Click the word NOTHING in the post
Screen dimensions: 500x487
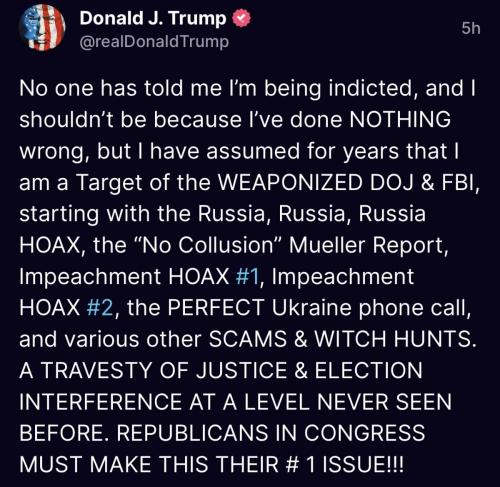[x=400, y=119]
